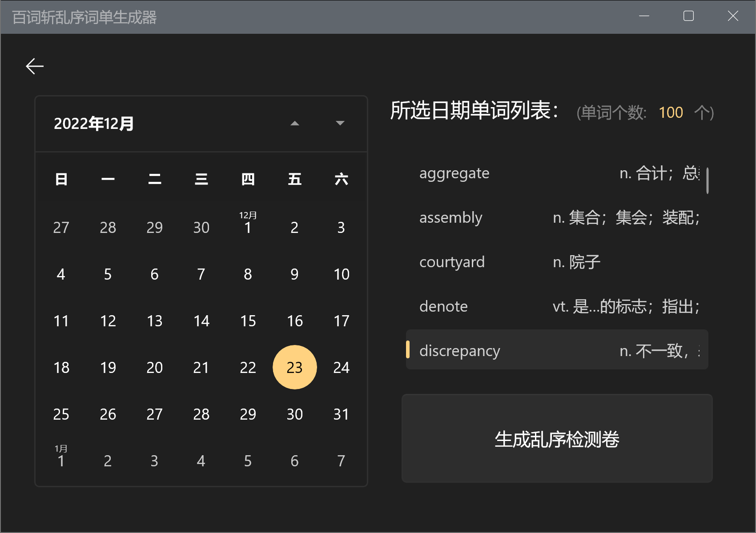Click the word list scrollbar thumb
Image resolution: width=756 pixels, height=533 pixels.
(707, 180)
